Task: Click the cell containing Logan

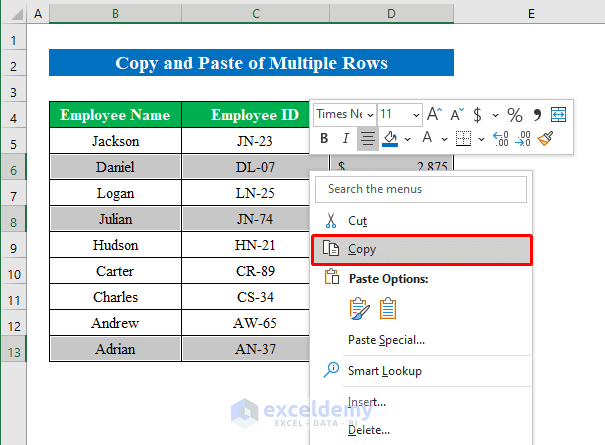Action: tap(115, 193)
